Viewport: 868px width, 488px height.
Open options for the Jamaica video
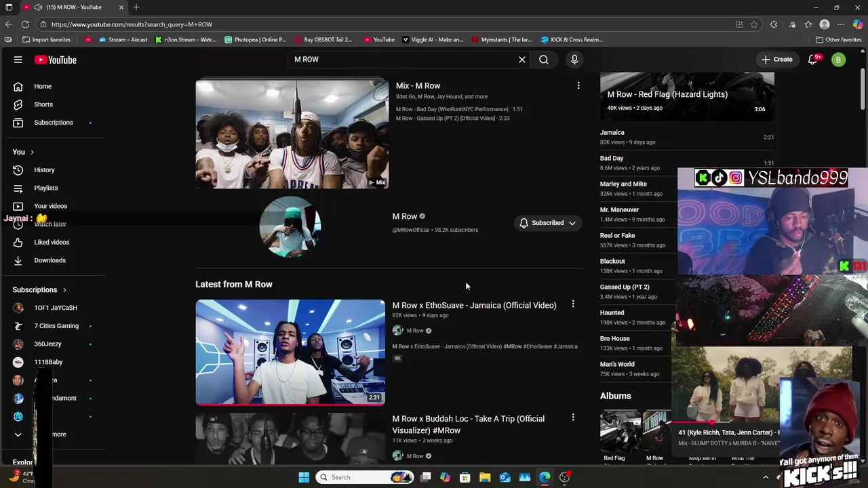click(x=573, y=304)
